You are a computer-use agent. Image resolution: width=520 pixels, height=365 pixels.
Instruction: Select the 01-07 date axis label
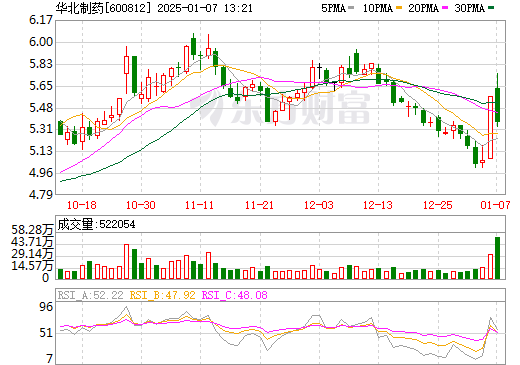pyautogui.click(x=495, y=205)
